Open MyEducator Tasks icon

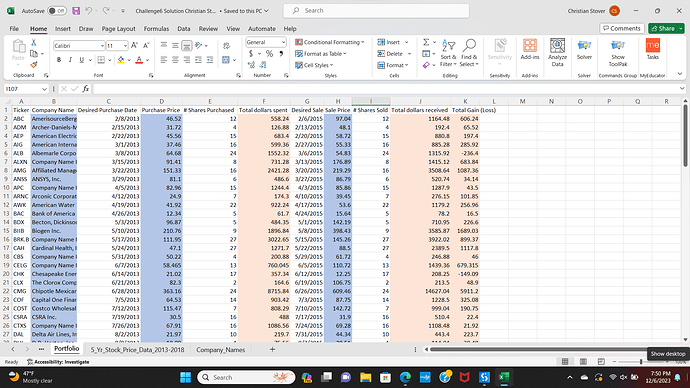(653, 49)
